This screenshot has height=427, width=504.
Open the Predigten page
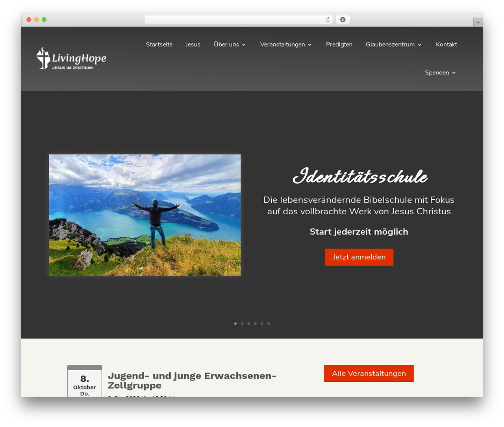[339, 45]
